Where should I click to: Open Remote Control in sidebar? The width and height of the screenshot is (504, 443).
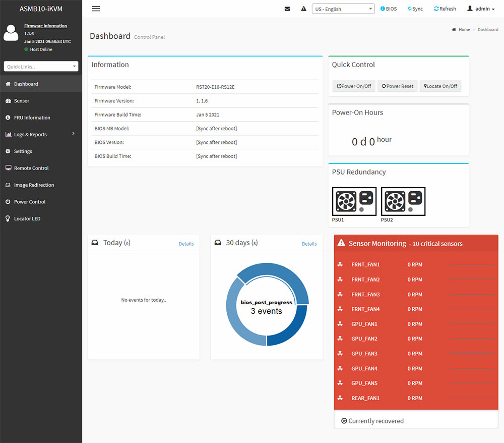tap(31, 168)
